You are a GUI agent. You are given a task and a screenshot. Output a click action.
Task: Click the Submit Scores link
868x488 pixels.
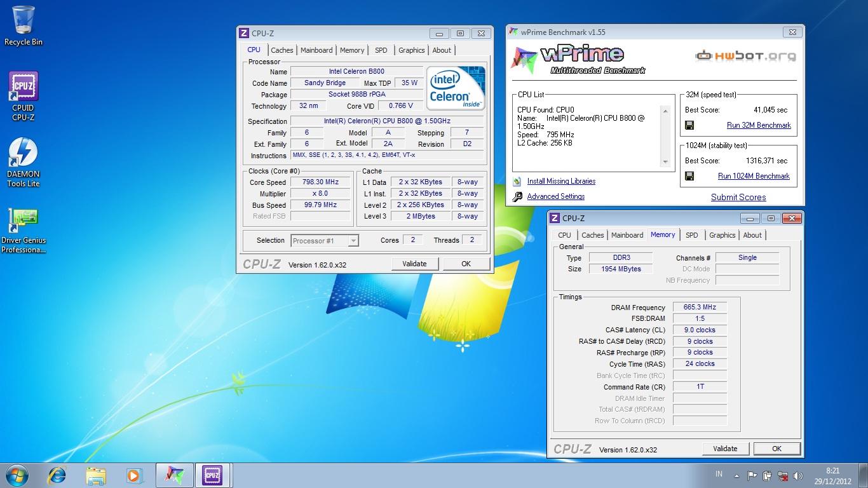click(x=738, y=197)
